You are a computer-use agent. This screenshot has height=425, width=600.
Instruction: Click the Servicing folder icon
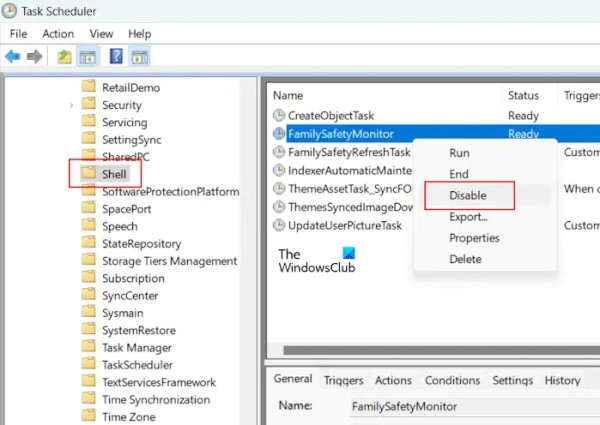point(89,120)
